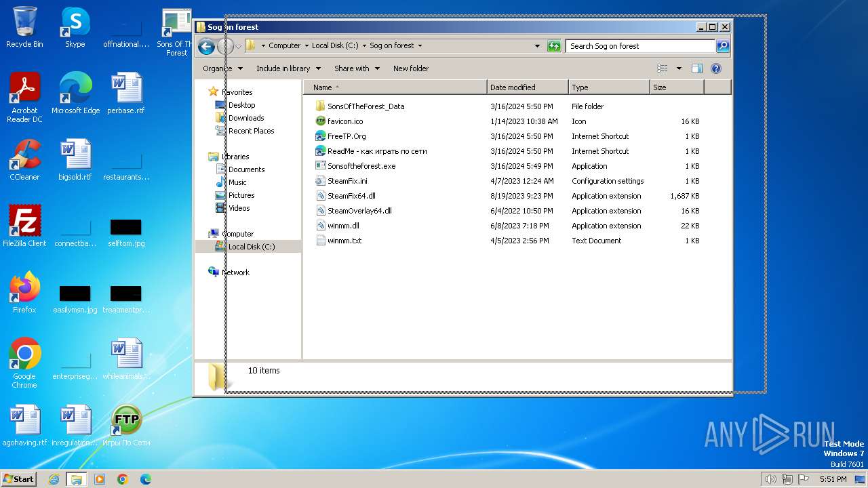Open the Share with dropdown

pos(357,68)
